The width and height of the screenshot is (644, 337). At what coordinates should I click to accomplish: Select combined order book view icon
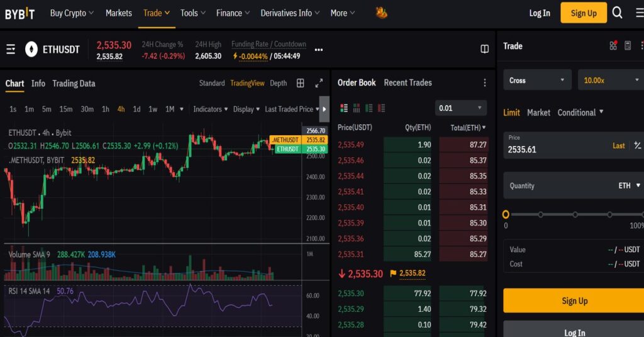tap(344, 108)
